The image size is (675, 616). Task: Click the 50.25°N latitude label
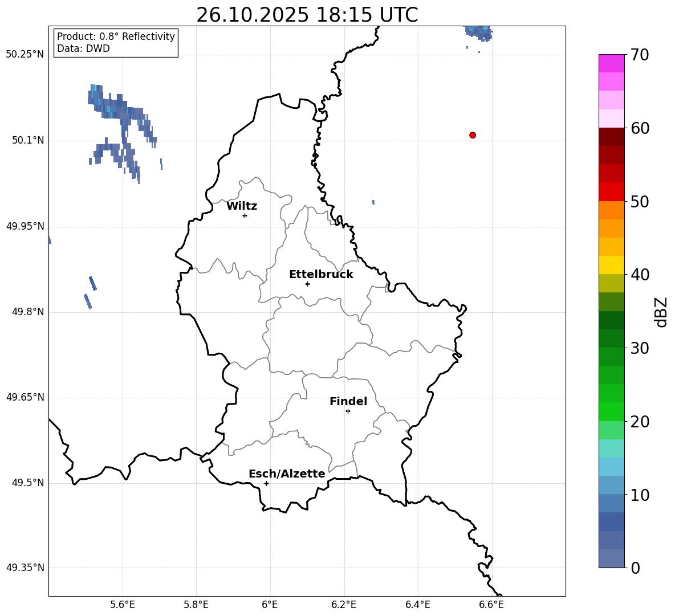[x=25, y=55]
